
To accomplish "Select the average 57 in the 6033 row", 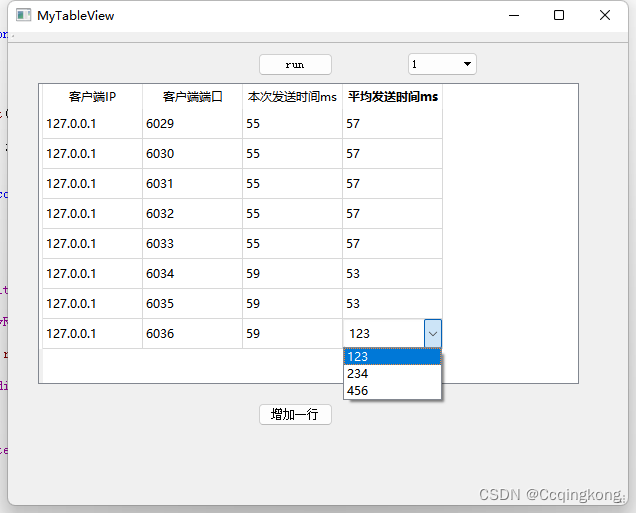I will point(393,244).
